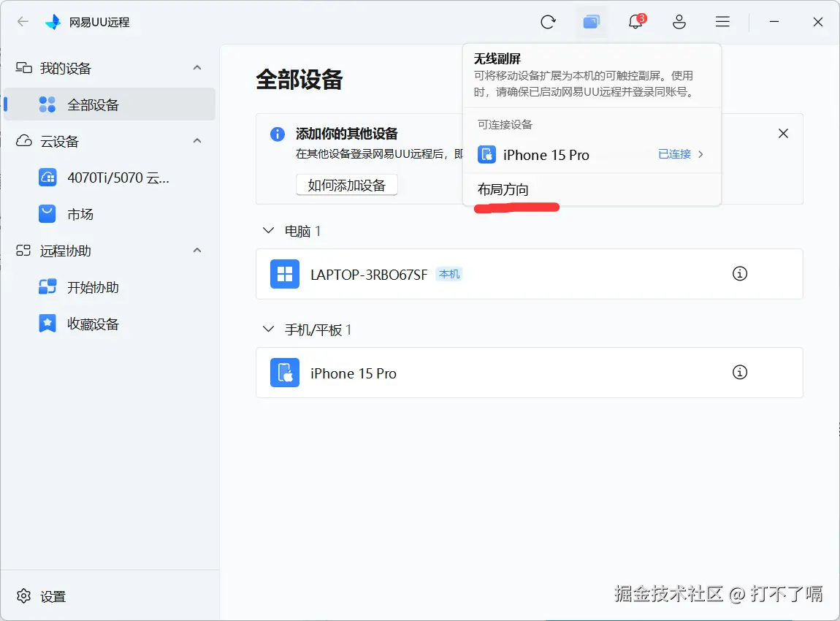Click the 添加你的其他设备 heading
Image resolution: width=840 pixels, height=621 pixels.
[347, 134]
